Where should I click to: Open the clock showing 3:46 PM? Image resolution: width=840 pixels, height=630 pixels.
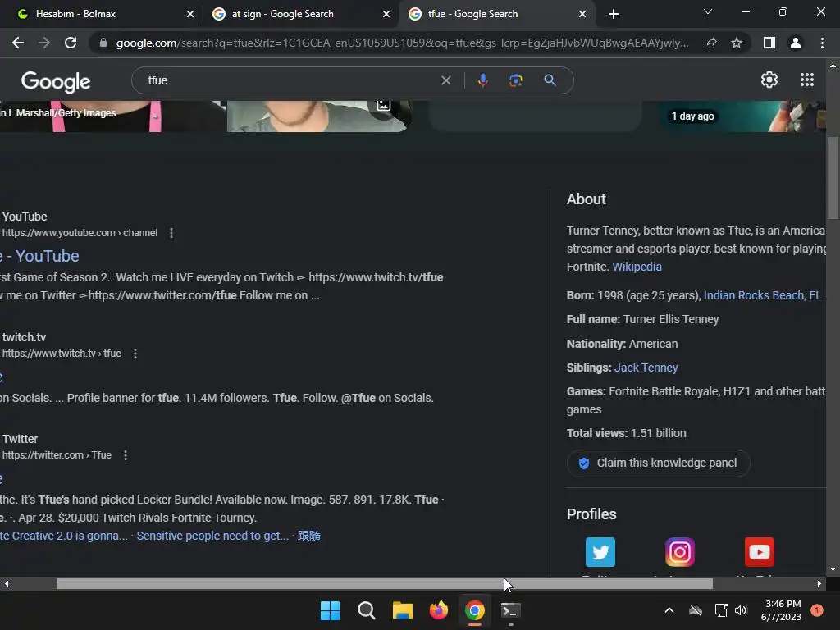(781, 610)
